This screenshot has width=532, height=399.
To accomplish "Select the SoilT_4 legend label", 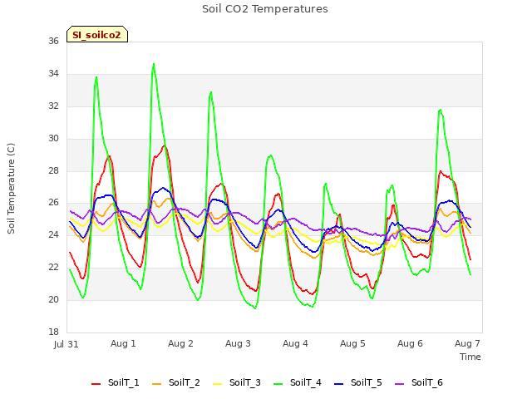I will [306, 382].
